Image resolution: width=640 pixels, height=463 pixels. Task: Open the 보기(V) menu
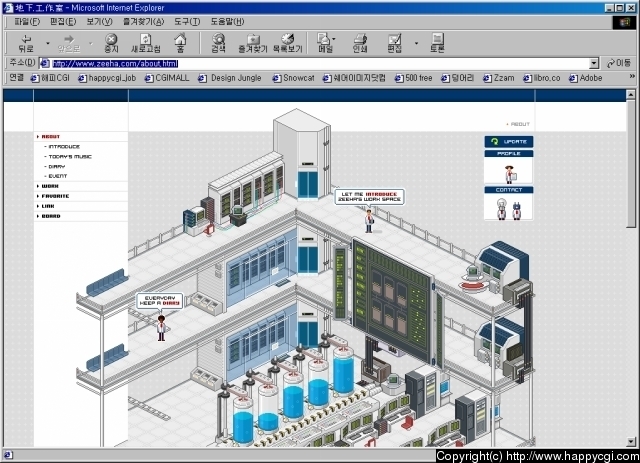click(99, 22)
